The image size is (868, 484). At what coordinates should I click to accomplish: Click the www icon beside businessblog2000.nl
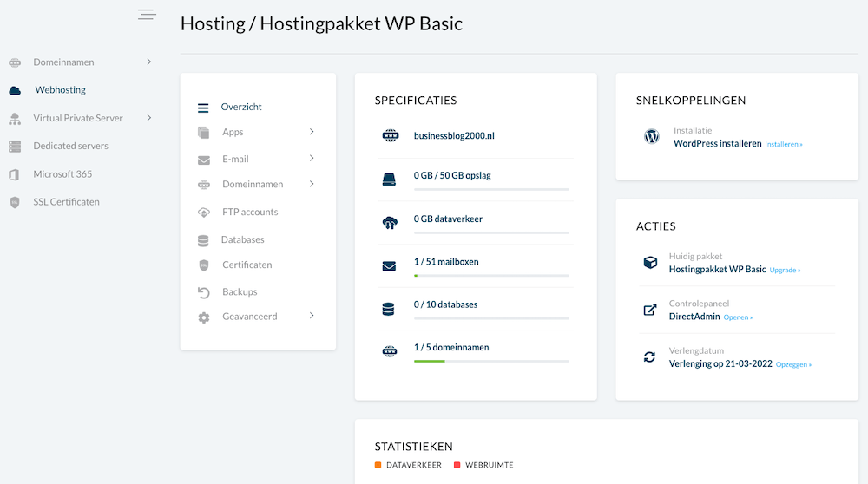(391, 135)
